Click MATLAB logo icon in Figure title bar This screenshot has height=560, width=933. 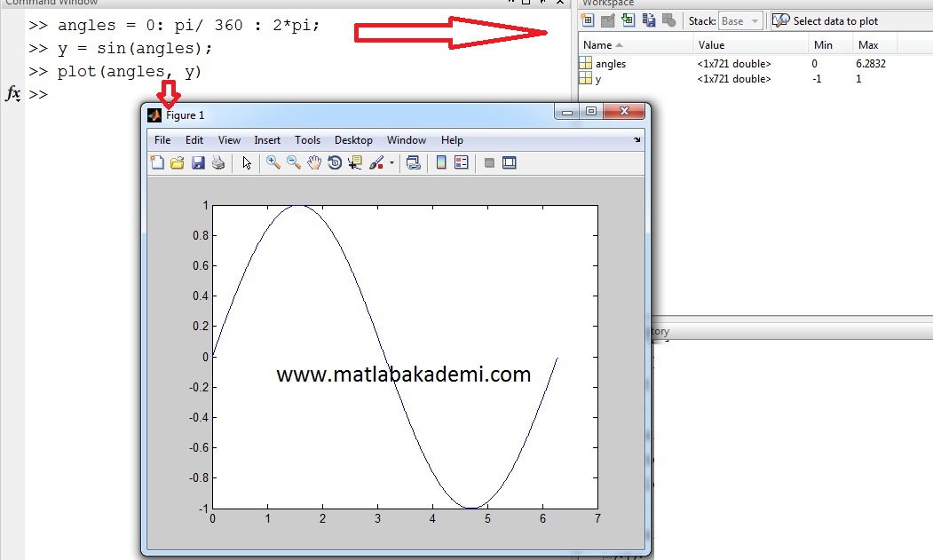point(154,114)
